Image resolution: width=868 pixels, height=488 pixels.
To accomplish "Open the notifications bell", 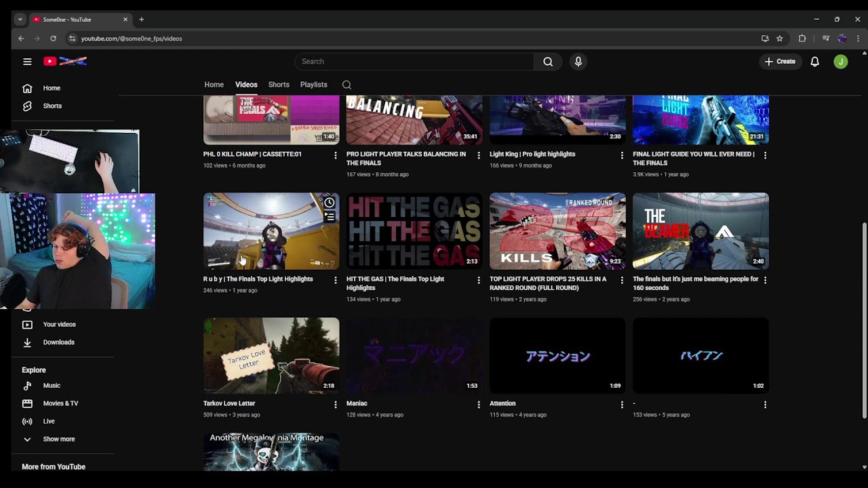I will pyautogui.click(x=815, y=62).
